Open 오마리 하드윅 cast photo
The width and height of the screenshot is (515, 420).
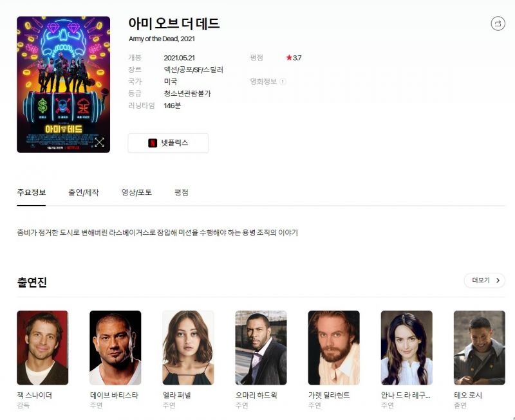pos(261,347)
